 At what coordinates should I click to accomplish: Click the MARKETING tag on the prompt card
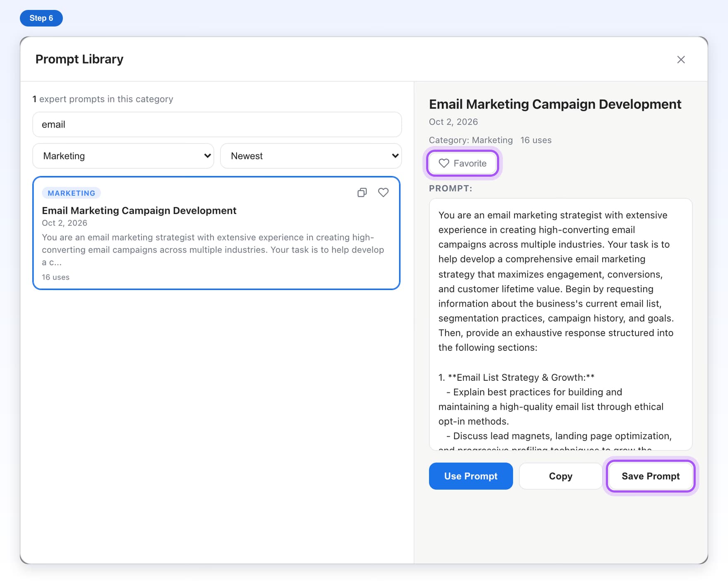click(71, 193)
